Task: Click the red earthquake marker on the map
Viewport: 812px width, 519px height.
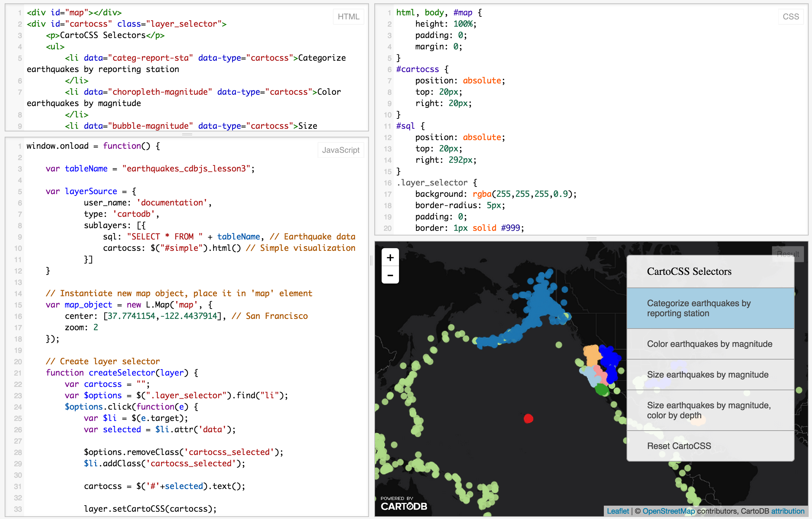Action: coord(528,419)
